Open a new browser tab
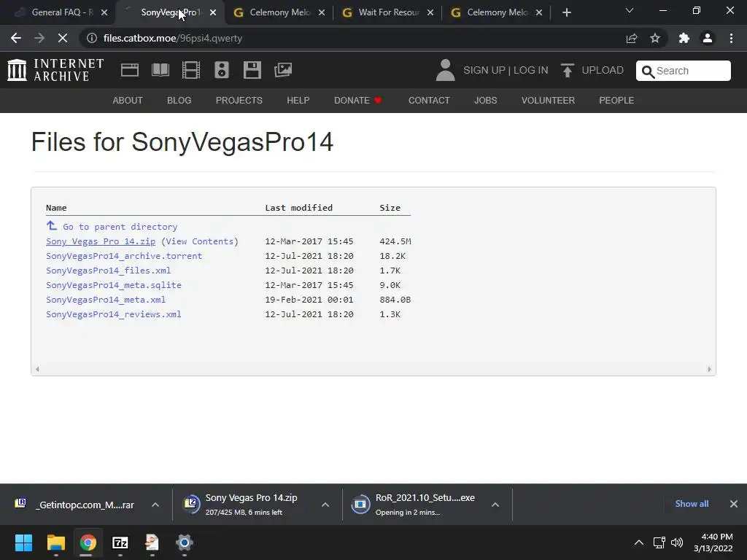 coord(566,12)
